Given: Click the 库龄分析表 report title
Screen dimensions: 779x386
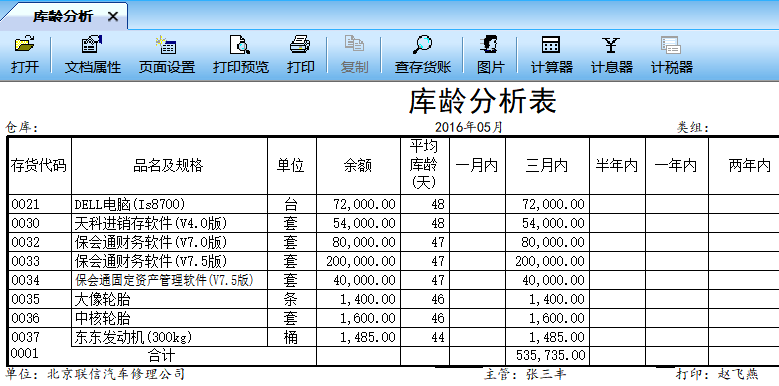Looking at the screenshot, I should [482, 101].
